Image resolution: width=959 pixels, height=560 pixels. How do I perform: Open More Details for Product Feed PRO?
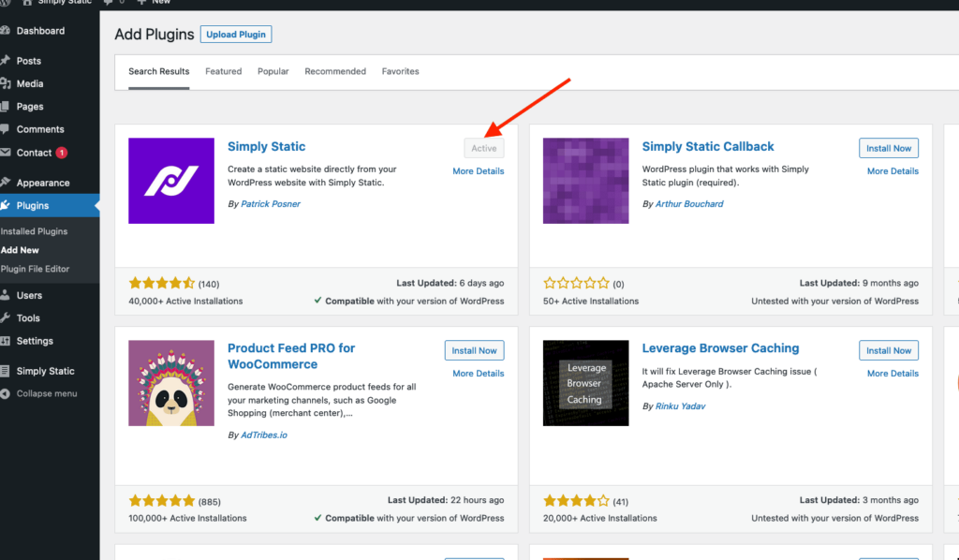pos(479,374)
